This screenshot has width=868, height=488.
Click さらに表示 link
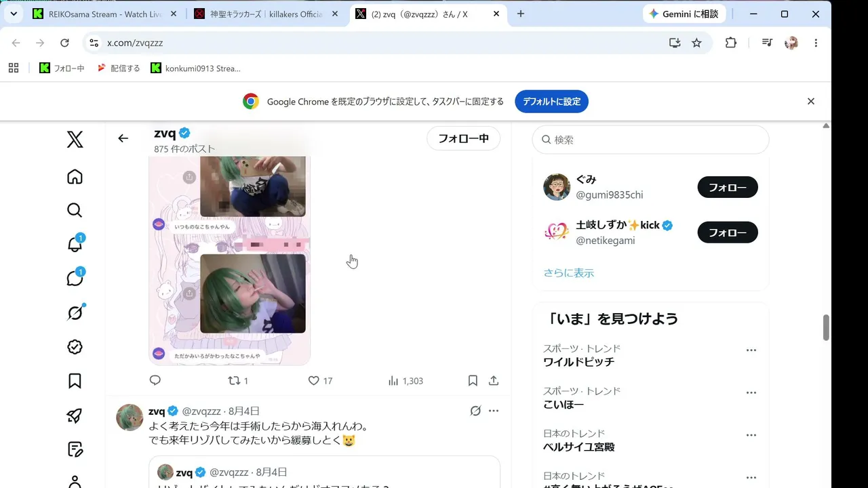pos(568,272)
